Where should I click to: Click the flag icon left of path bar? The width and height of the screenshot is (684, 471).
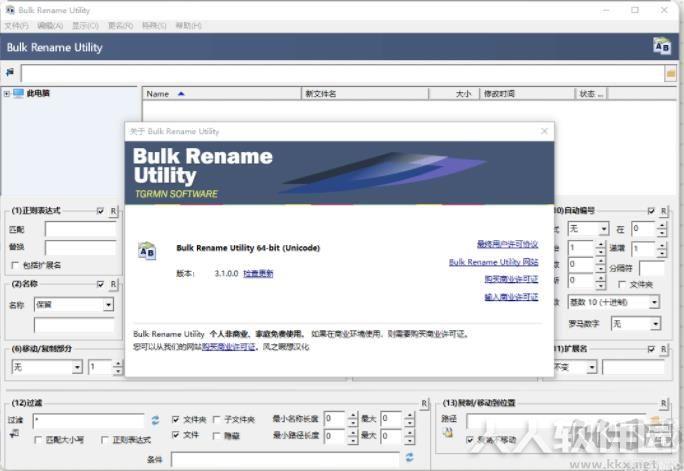[x=10, y=72]
